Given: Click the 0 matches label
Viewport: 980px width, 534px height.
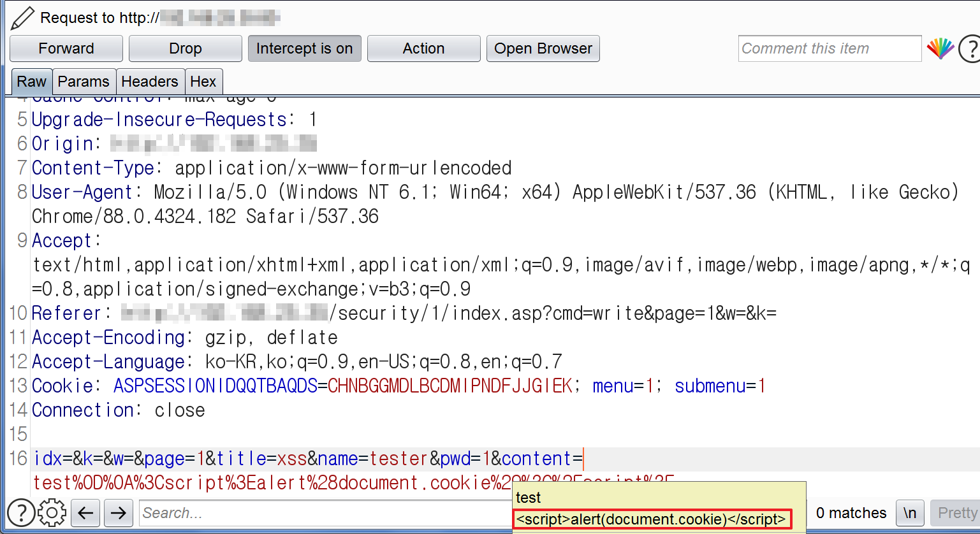Looking at the screenshot, I should pyautogui.click(x=851, y=512).
